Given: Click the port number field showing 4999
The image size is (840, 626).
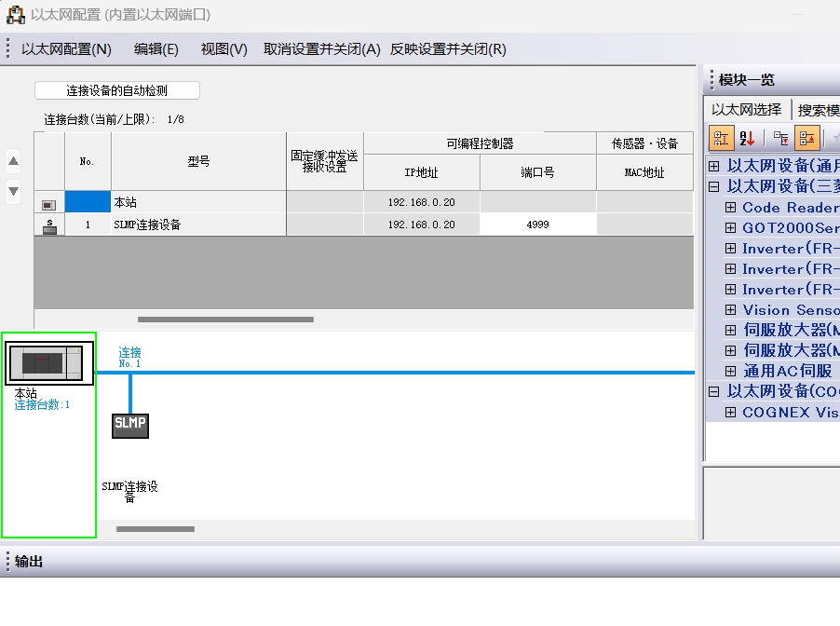Looking at the screenshot, I should pyautogui.click(x=537, y=225).
